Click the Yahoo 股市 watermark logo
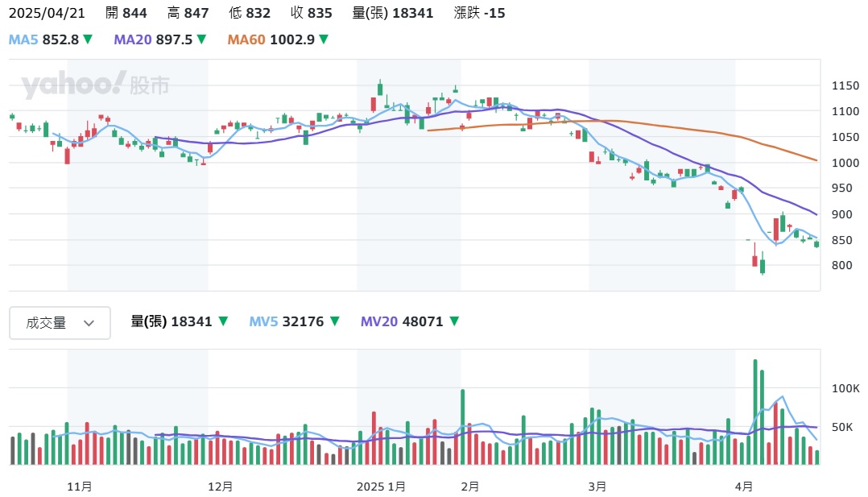Screen dimensions: 868x497 (95, 85)
